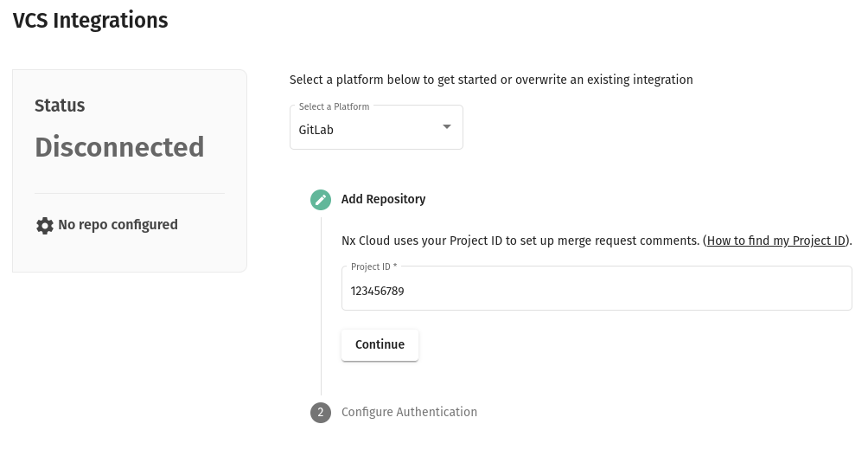Click the dropdown arrow beside GitLab

(x=446, y=126)
